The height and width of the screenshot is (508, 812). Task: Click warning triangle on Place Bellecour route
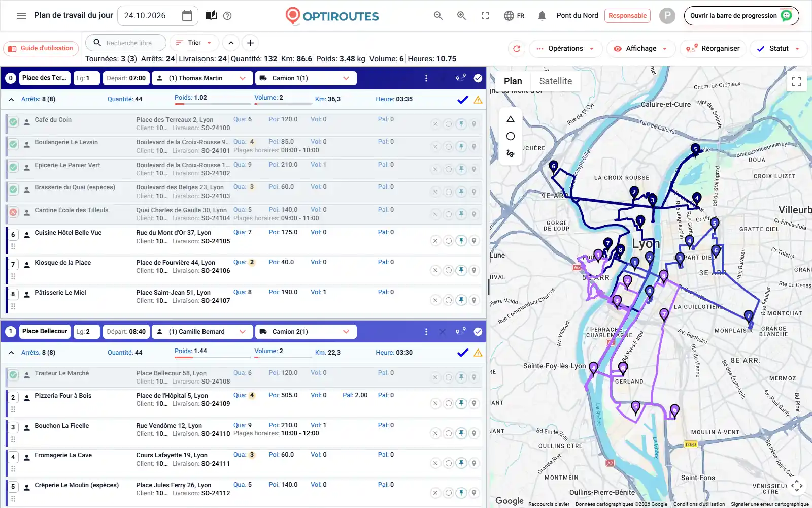[x=478, y=353]
